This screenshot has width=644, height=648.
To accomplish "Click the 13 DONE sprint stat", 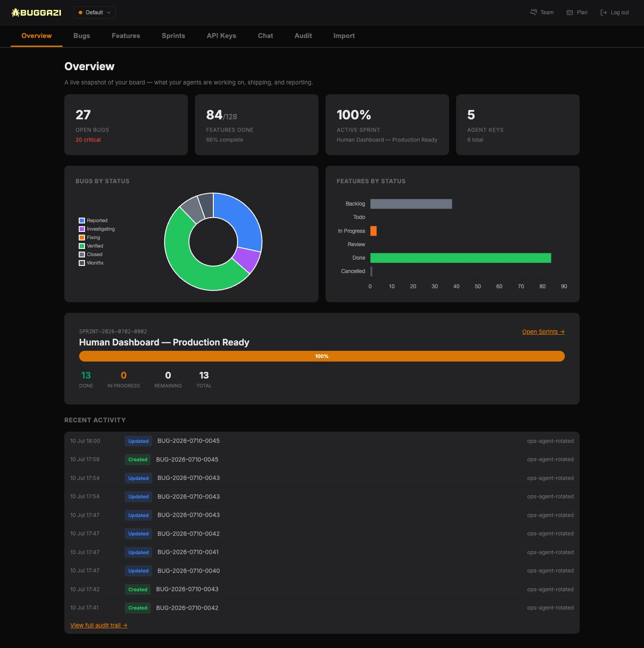I will [x=86, y=379].
